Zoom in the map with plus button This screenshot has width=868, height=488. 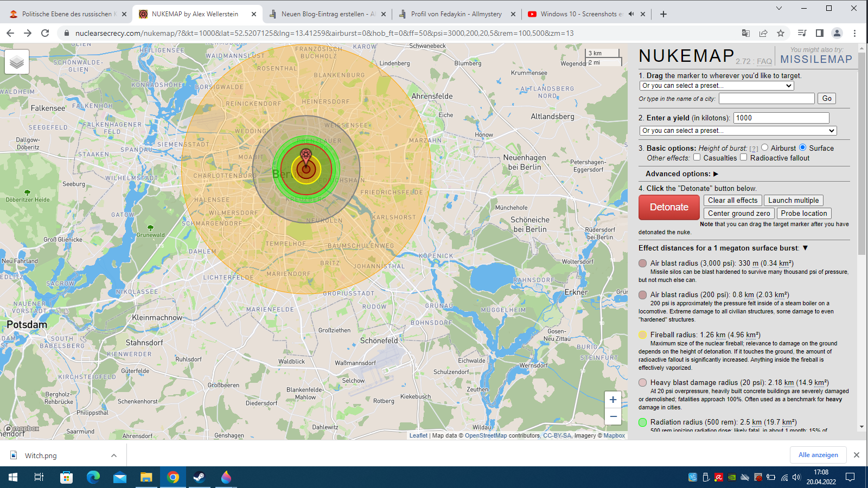coord(613,400)
